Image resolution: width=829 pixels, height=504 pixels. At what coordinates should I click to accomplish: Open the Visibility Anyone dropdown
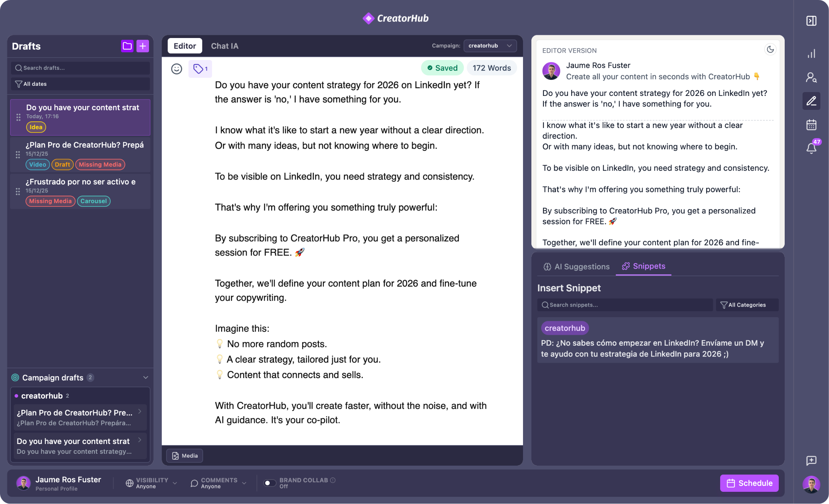tap(151, 483)
